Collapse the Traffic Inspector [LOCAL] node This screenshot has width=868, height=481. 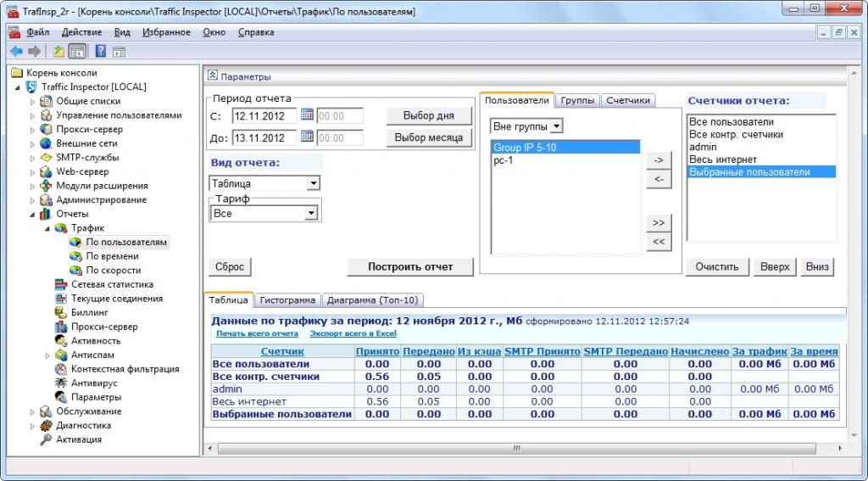(x=18, y=87)
